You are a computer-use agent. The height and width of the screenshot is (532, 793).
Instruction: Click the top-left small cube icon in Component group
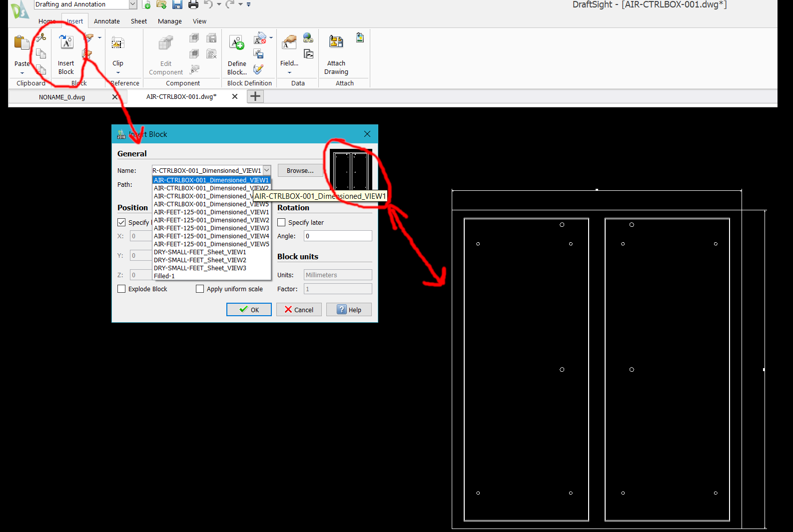click(194, 38)
